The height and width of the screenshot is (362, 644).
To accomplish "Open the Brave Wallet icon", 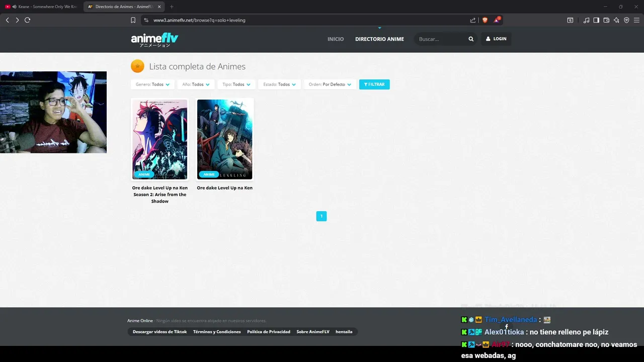I will tap(606, 20).
